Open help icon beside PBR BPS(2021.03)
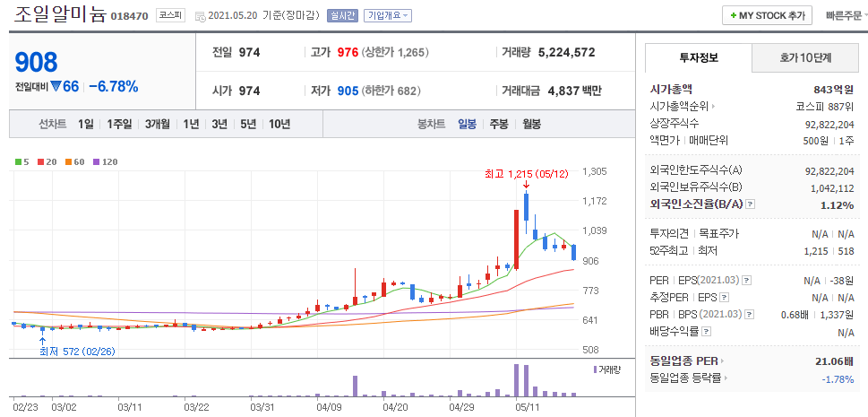This screenshot has width=868, height=417. pos(749,315)
